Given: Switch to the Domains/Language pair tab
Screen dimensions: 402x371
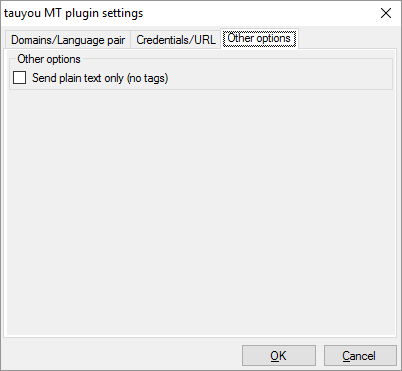Looking at the screenshot, I should (x=68, y=40).
